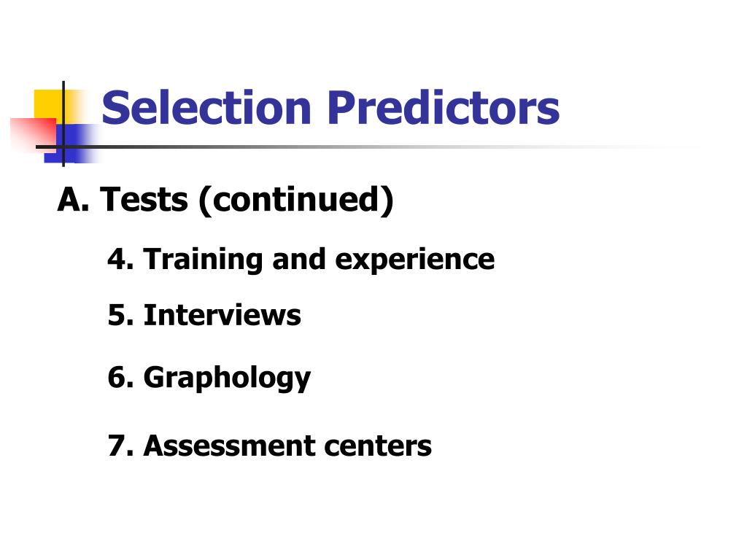Click the word 'Selection' in the title

[206, 108]
